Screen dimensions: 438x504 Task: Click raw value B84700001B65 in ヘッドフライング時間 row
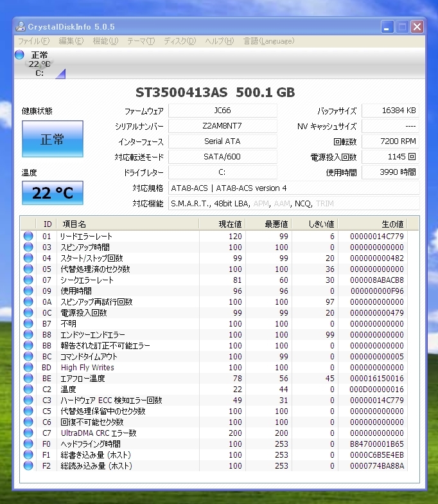[x=376, y=444]
